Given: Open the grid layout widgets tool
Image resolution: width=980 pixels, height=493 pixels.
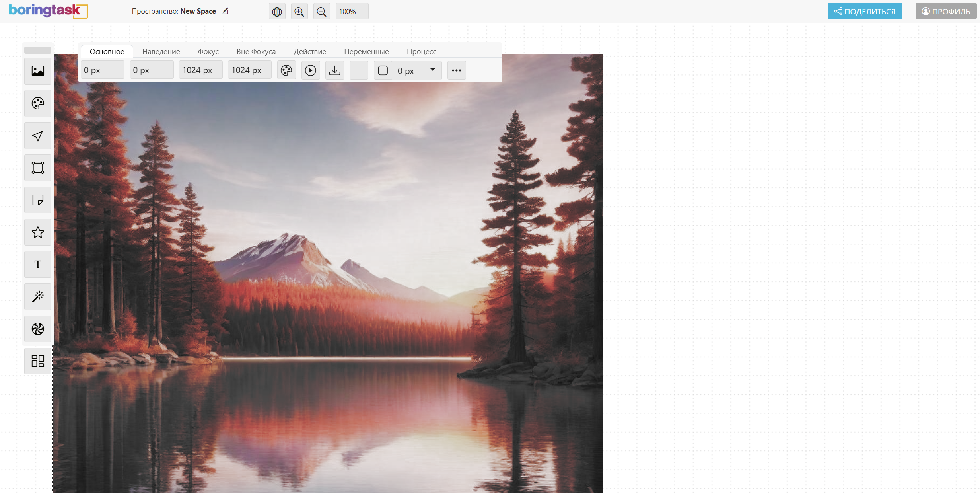Looking at the screenshot, I should pyautogui.click(x=38, y=361).
